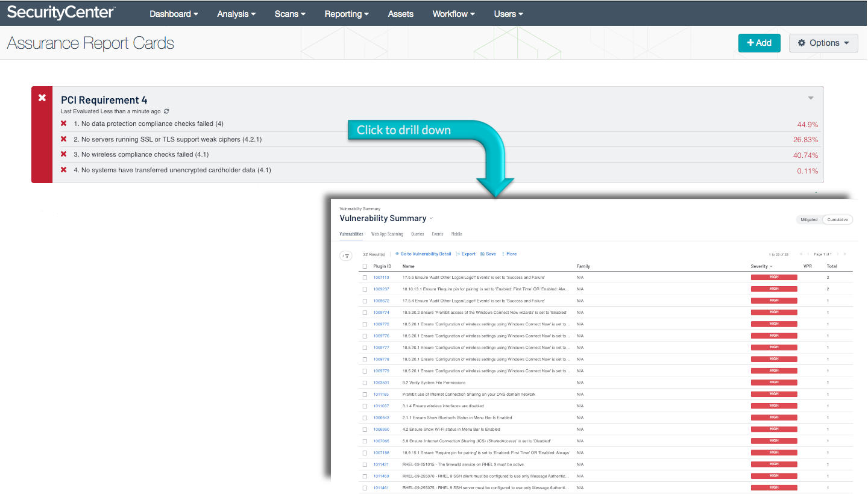The height and width of the screenshot is (494, 868).
Task: Open the Events tab
Action: (438, 234)
